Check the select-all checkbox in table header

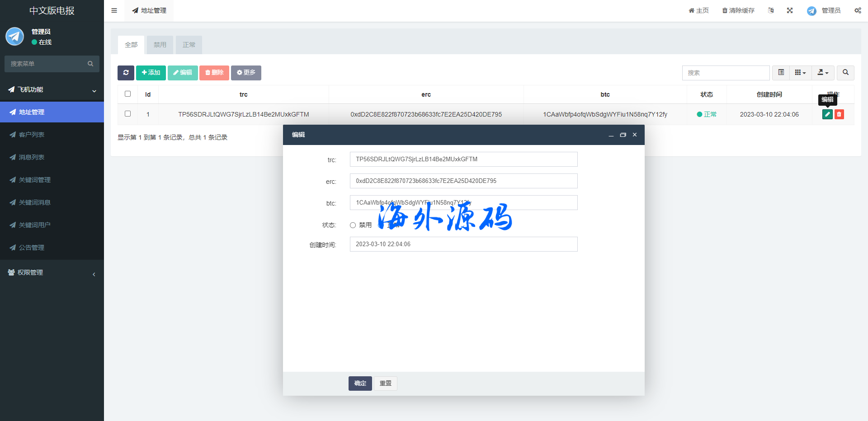[127, 94]
